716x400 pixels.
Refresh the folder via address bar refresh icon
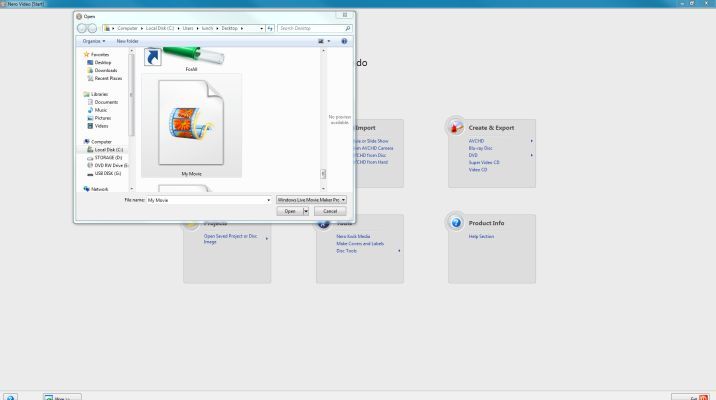[x=270, y=28]
